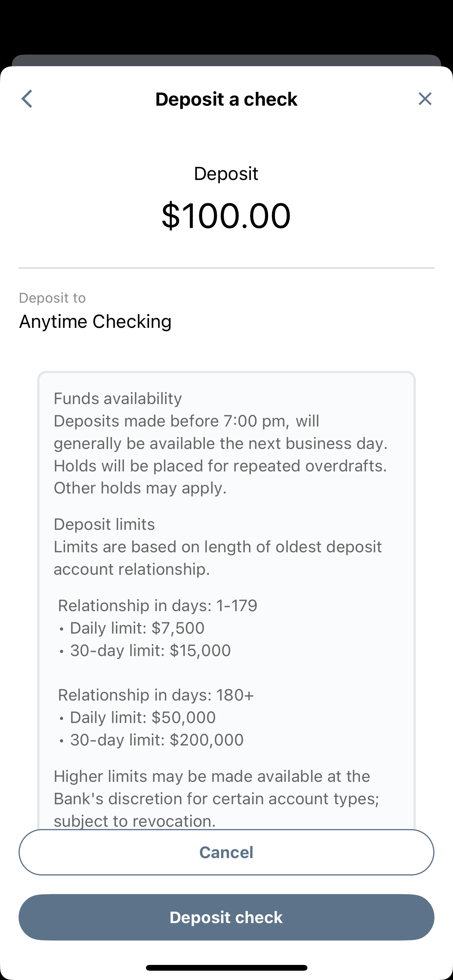Tap the 30-day limit: $15,000 bullet
Screen dimensions: 453x980
pos(145,651)
